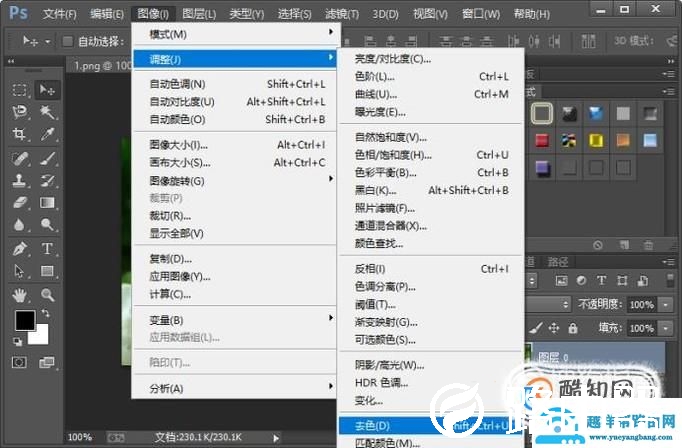
Task: Select the Rectangular Marquee tool
Action: (20, 90)
